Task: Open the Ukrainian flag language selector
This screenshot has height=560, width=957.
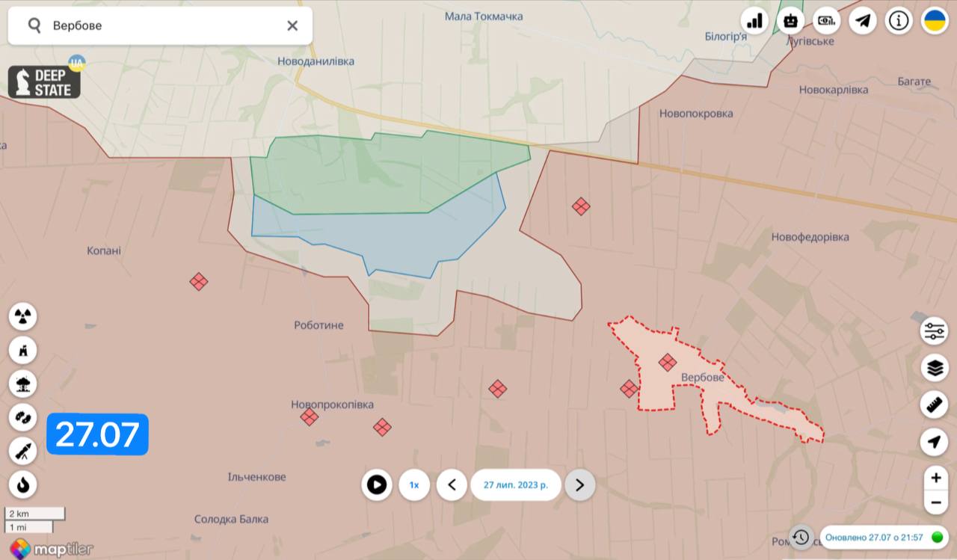Action: point(935,21)
